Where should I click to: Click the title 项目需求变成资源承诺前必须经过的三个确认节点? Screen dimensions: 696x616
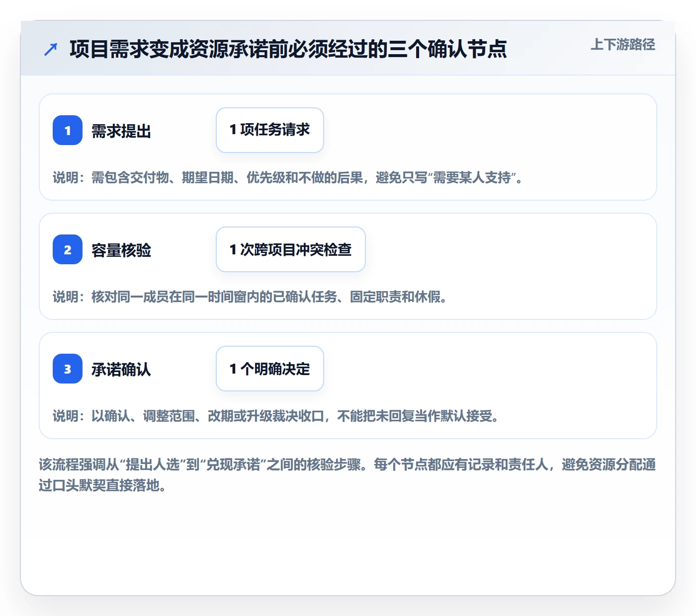(x=288, y=49)
